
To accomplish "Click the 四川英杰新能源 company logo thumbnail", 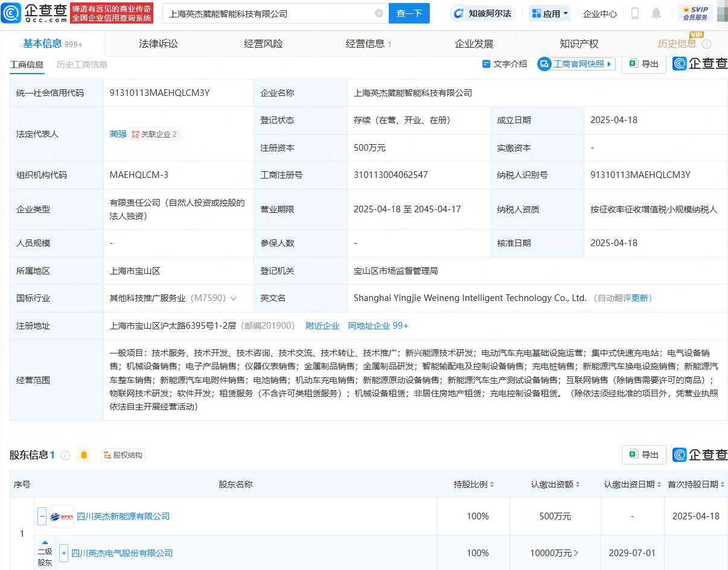I will pos(62,516).
